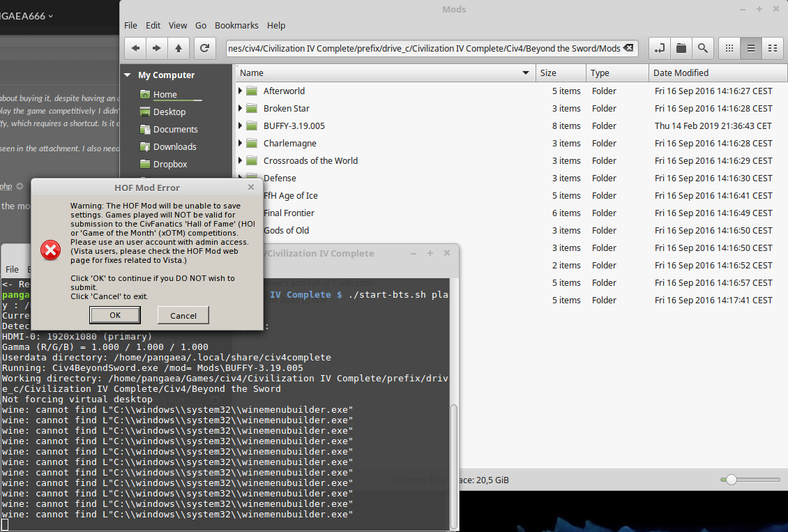Click the Final Frontier 6 items cell
Image resolution: width=788 pixels, height=532 pixels.
pyautogui.click(x=566, y=213)
